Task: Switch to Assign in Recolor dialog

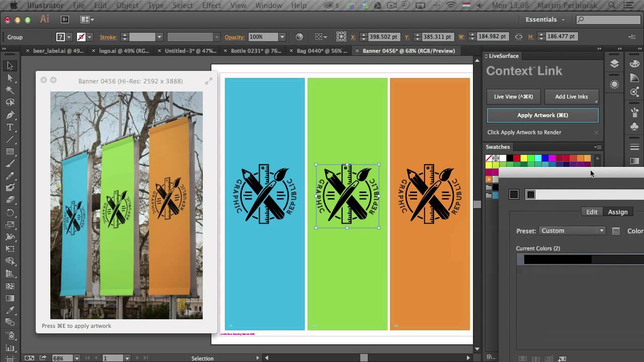Action: 618,212
